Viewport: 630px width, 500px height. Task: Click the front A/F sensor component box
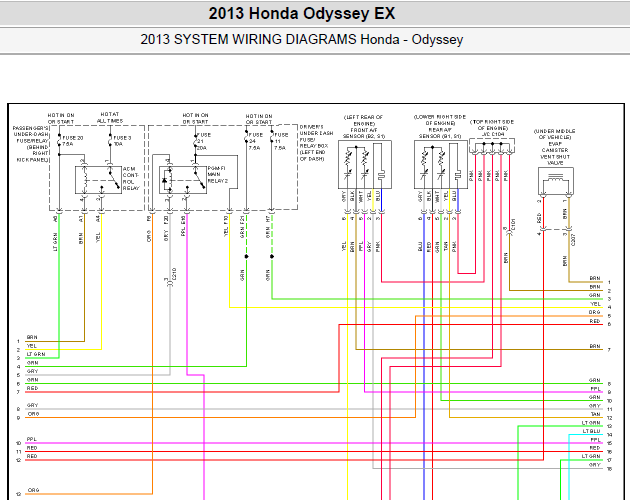pyautogui.click(x=365, y=164)
